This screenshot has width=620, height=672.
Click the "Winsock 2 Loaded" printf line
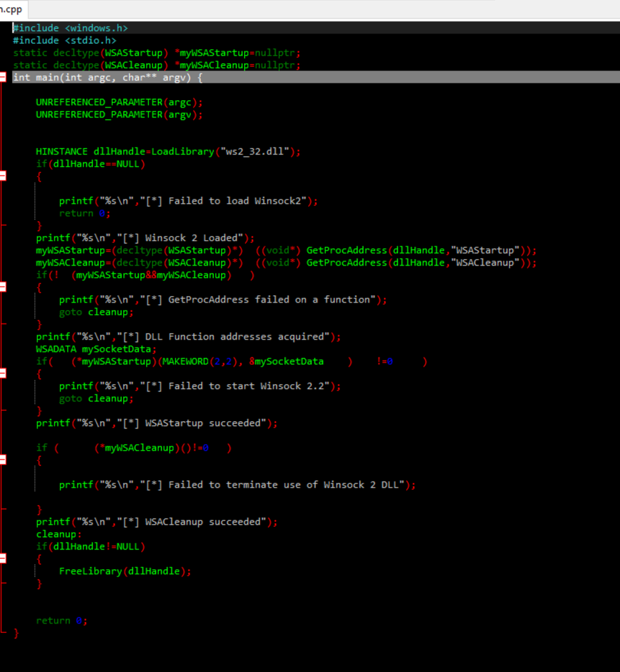point(145,238)
